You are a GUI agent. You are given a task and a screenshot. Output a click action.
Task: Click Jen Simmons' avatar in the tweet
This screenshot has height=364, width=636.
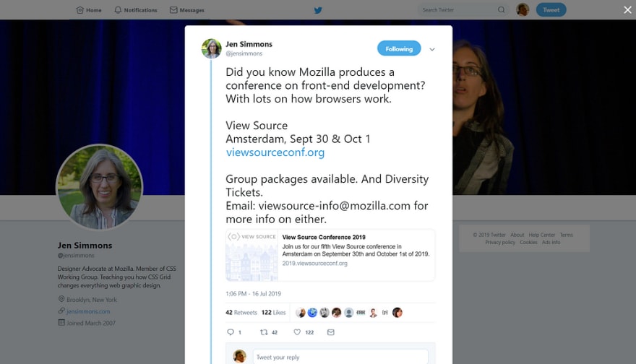tap(211, 48)
